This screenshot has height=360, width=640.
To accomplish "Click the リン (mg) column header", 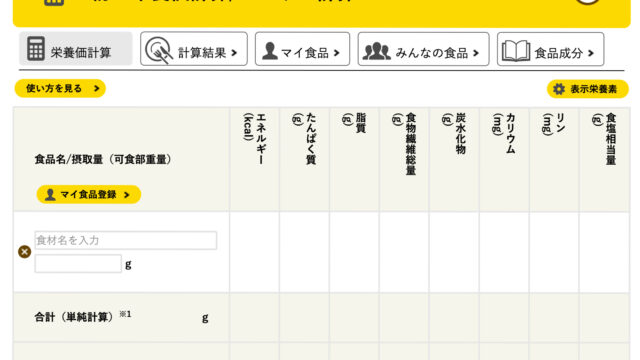I will coord(554,160).
